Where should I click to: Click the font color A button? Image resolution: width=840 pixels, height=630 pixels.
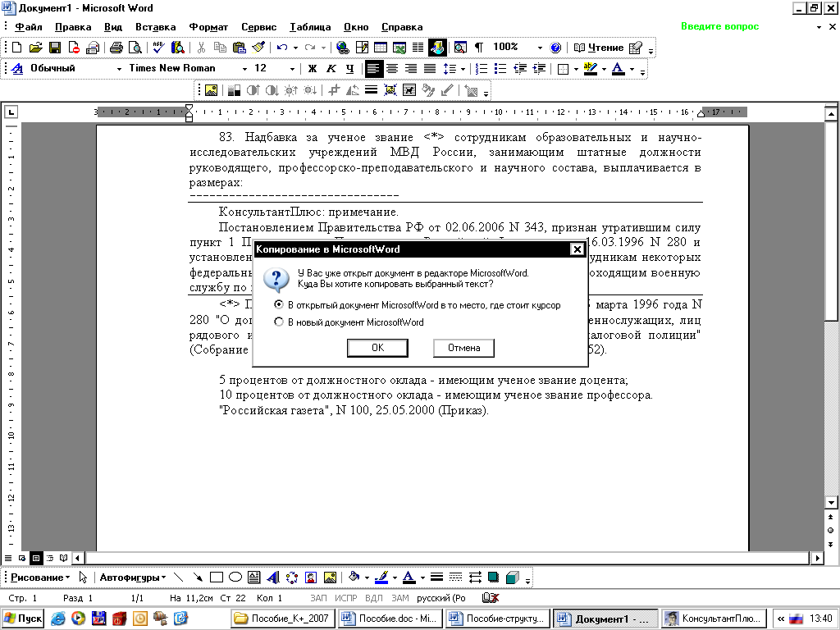click(x=619, y=69)
